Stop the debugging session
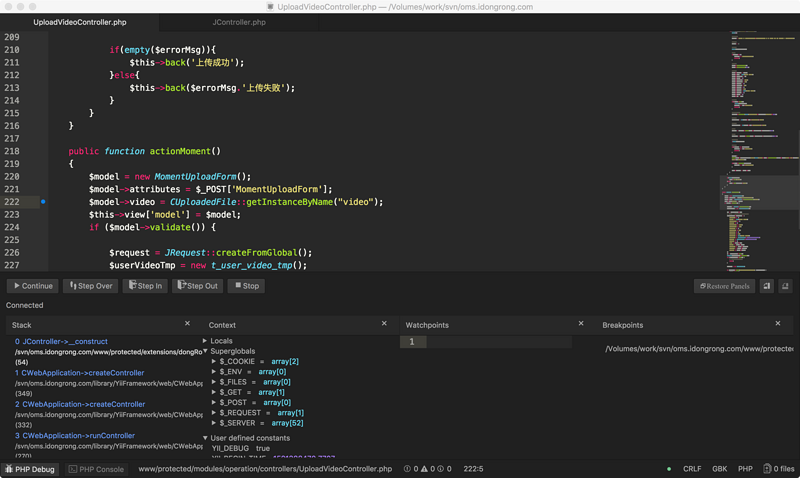 click(x=246, y=286)
